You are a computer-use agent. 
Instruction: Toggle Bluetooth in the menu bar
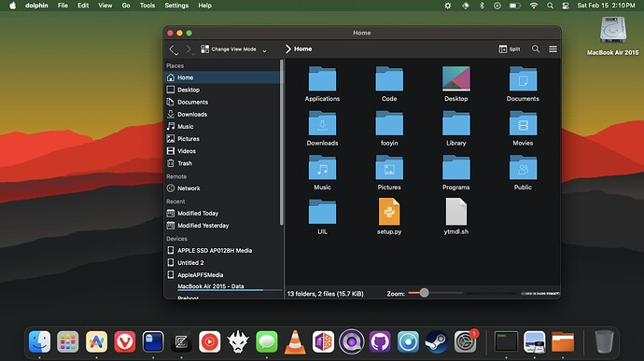tap(483, 6)
